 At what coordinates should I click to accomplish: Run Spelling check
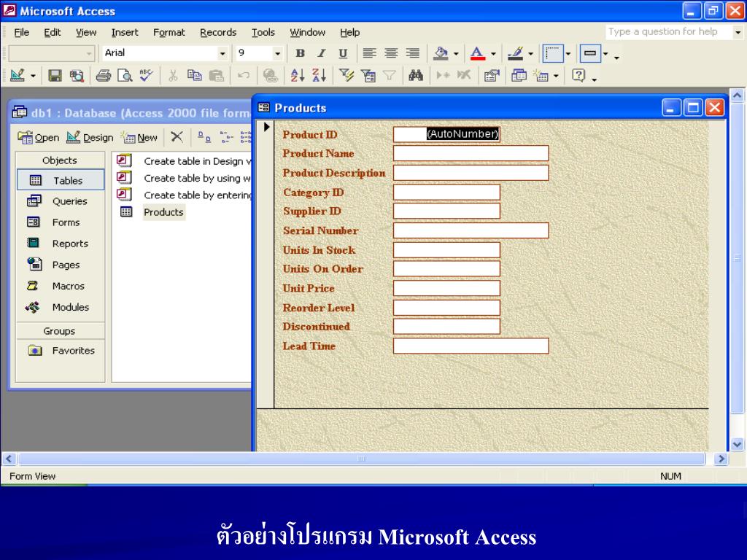tap(146, 75)
